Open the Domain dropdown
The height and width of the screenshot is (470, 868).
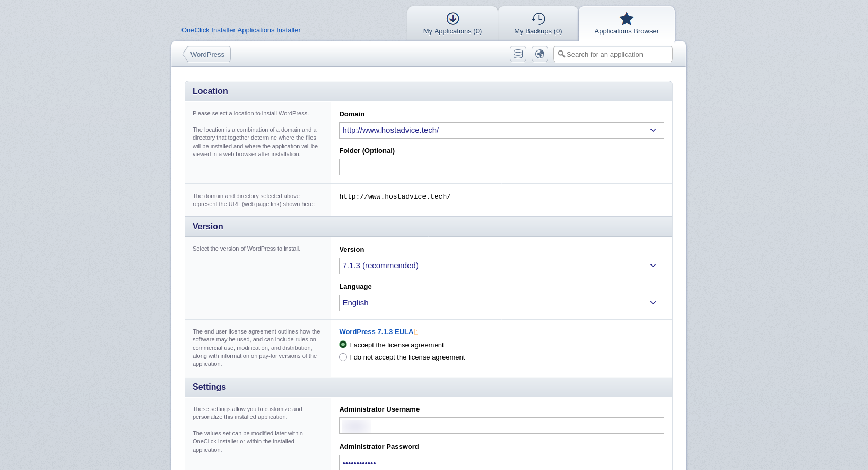(501, 130)
